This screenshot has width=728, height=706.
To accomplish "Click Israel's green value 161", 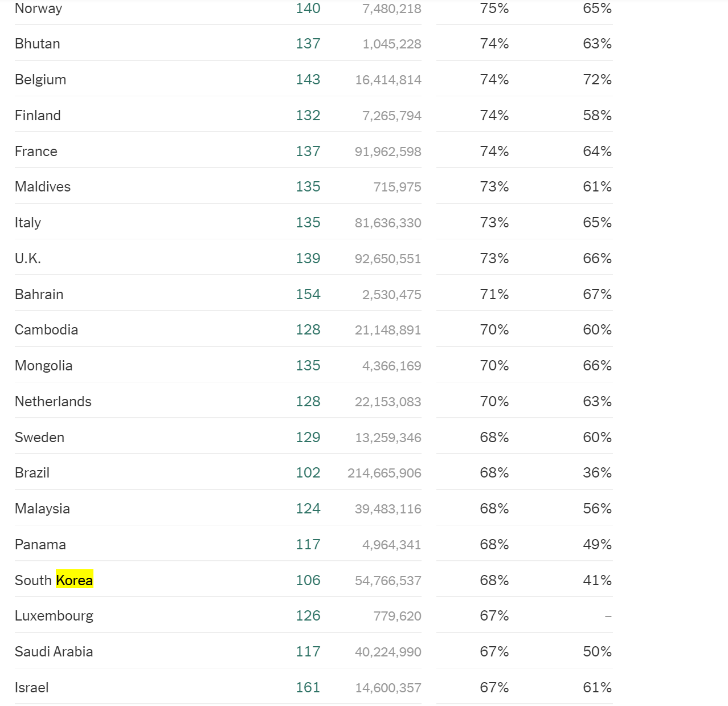I will (x=308, y=688).
